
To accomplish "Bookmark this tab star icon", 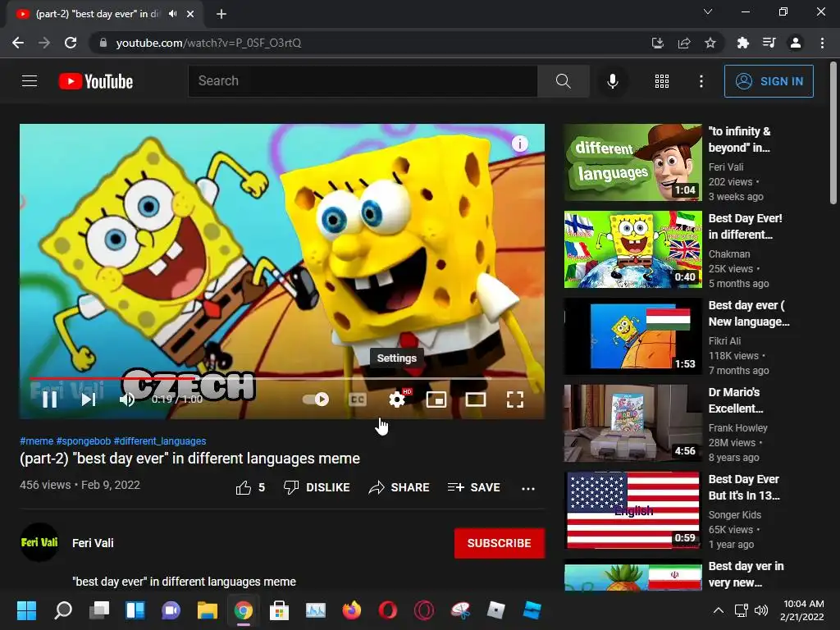I will [710, 43].
